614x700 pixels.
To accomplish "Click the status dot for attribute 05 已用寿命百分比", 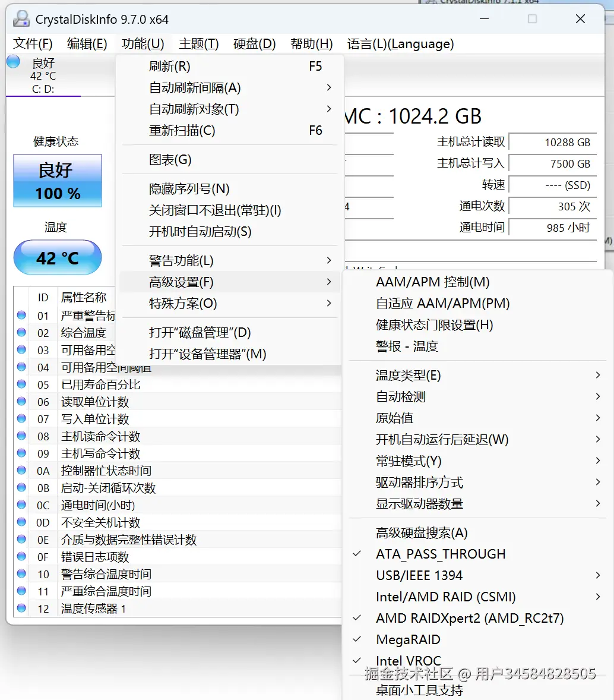I will pos(21,384).
